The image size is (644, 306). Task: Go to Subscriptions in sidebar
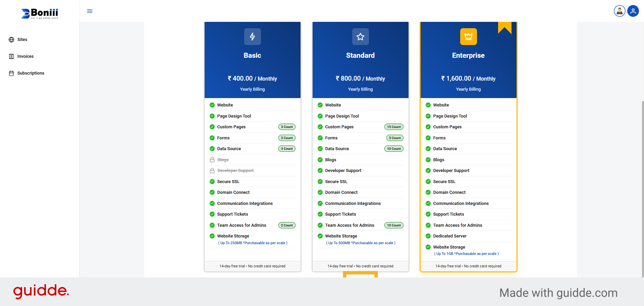pos(31,73)
